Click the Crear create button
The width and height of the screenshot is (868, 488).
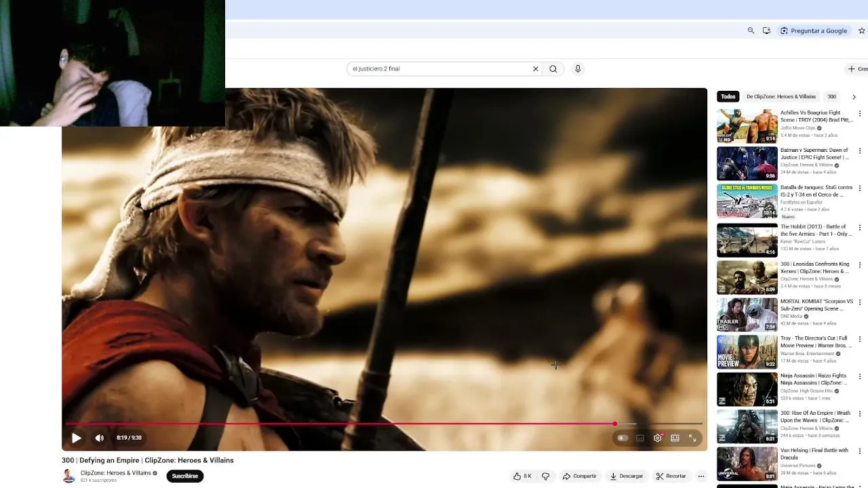click(x=858, y=68)
